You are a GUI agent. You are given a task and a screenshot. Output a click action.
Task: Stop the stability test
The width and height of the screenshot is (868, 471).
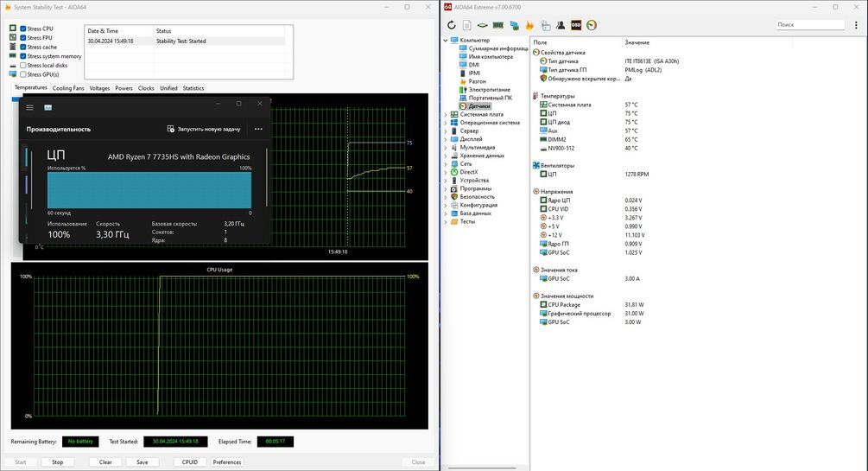58,461
